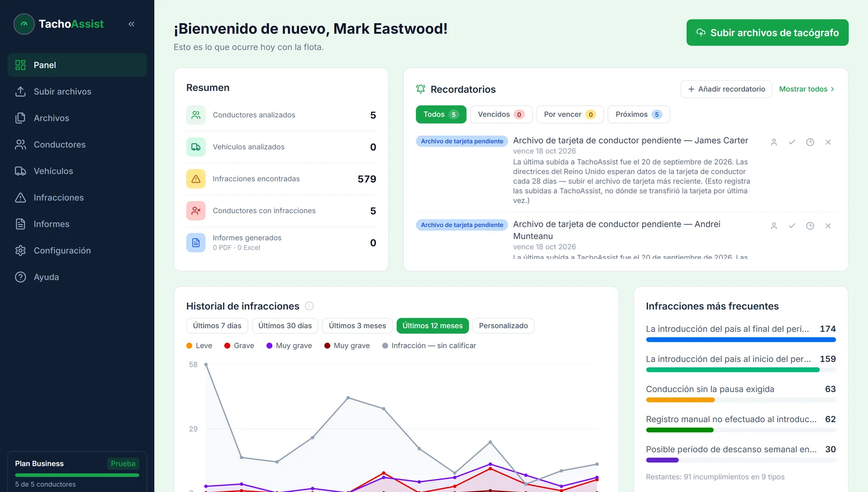Open Archivos from the sidebar

click(x=77, y=118)
